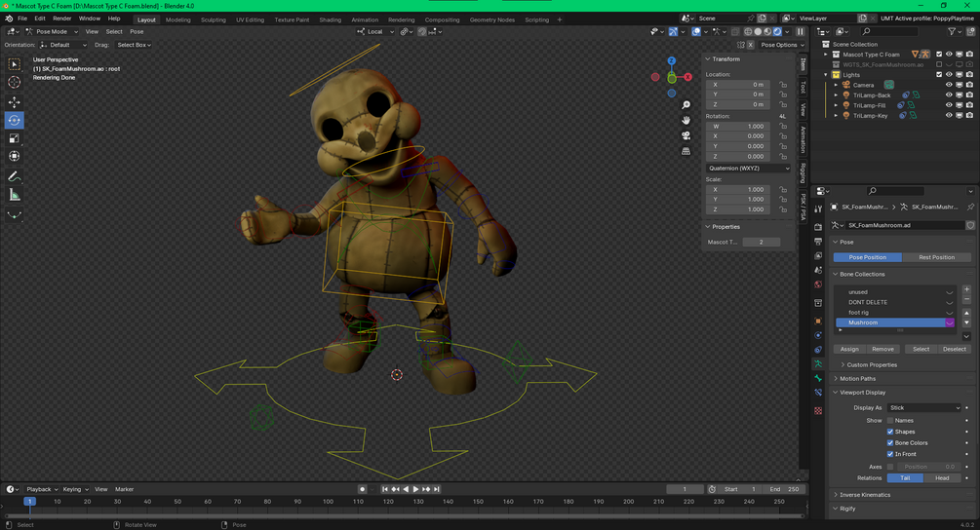This screenshot has height=530, width=980.
Task: Enable the Names checkbox
Action: (x=890, y=420)
